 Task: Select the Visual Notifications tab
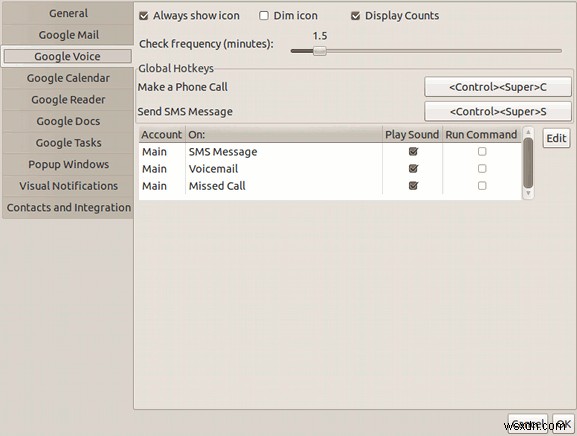[68, 186]
